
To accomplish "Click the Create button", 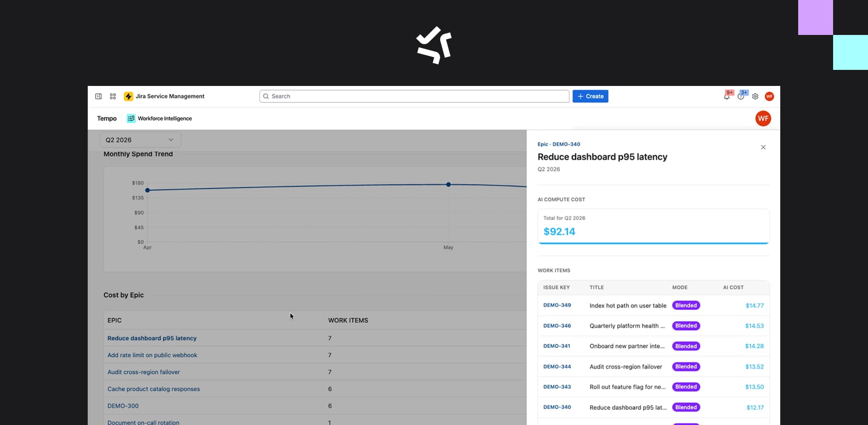I will pos(590,96).
